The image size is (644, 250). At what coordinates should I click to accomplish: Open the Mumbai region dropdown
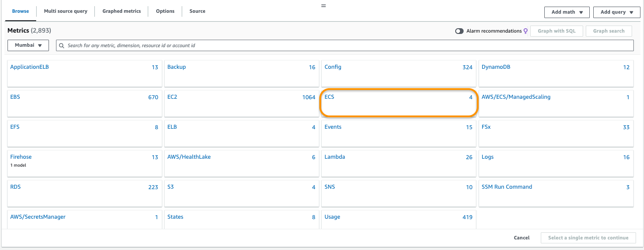pyautogui.click(x=28, y=45)
